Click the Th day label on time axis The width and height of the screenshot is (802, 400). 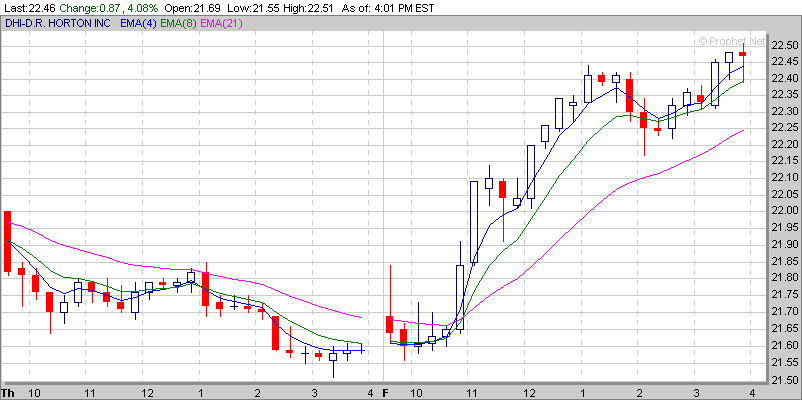8,393
